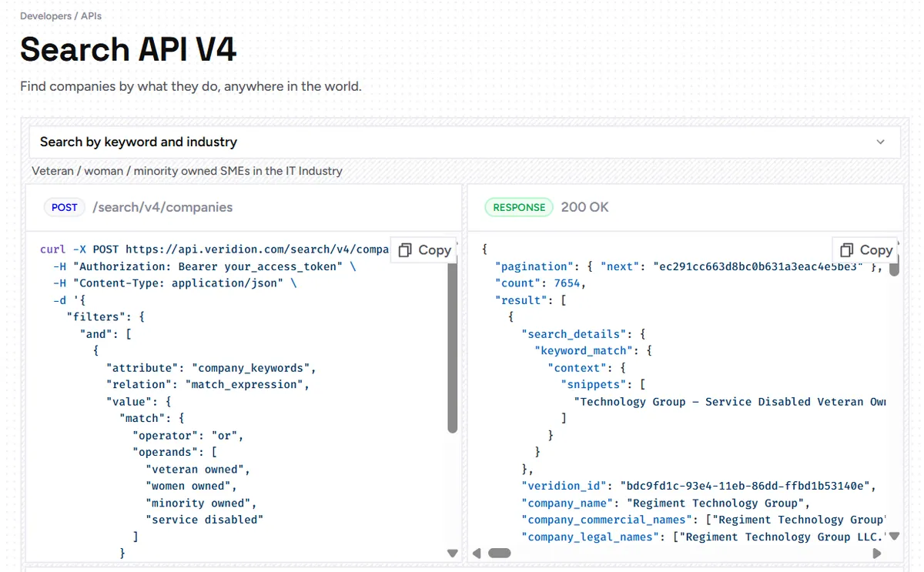The width and height of the screenshot is (924, 572).
Task: Click the Technology Group snippet line
Action: point(730,402)
